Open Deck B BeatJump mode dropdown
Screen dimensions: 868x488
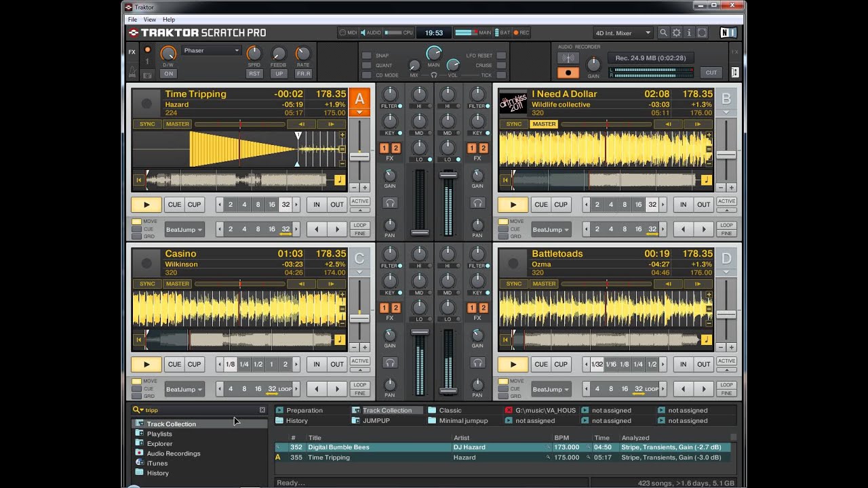coord(551,229)
